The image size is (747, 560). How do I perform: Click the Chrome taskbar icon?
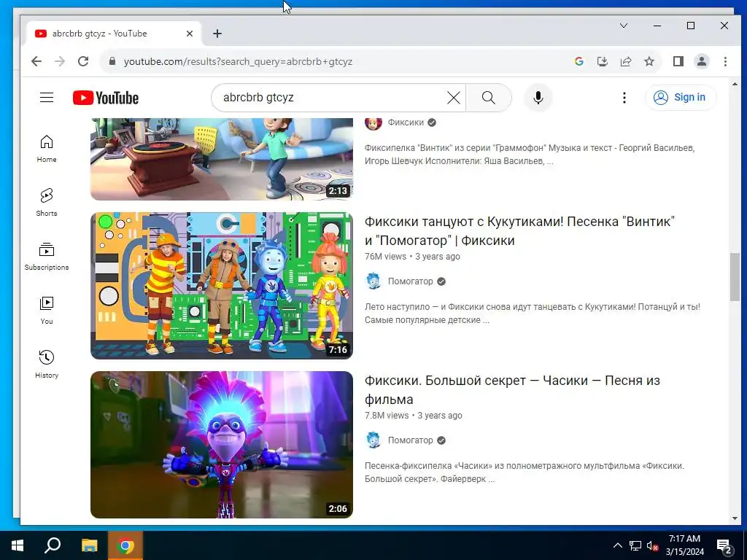[x=125, y=545]
